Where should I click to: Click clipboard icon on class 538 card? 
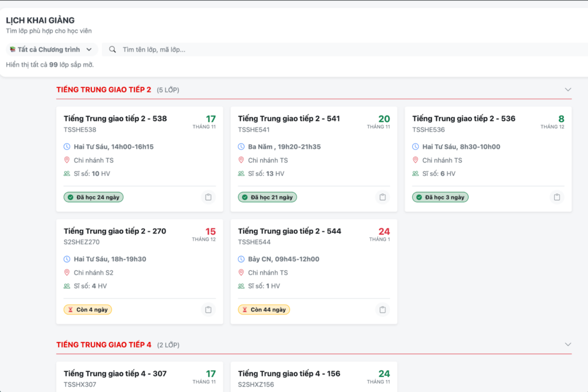pos(208,197)
